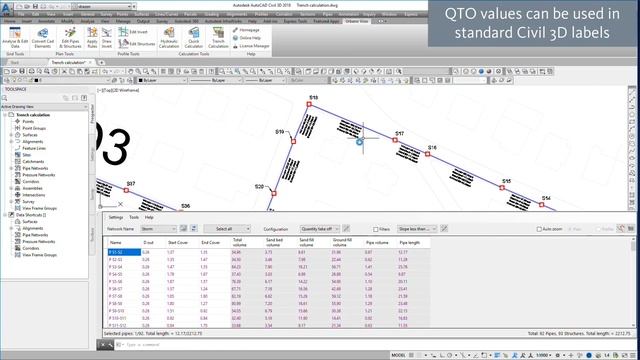The width and height of the screenshot is (640, 360).
Task: Open the Select all dropdown
Action: 227,229
